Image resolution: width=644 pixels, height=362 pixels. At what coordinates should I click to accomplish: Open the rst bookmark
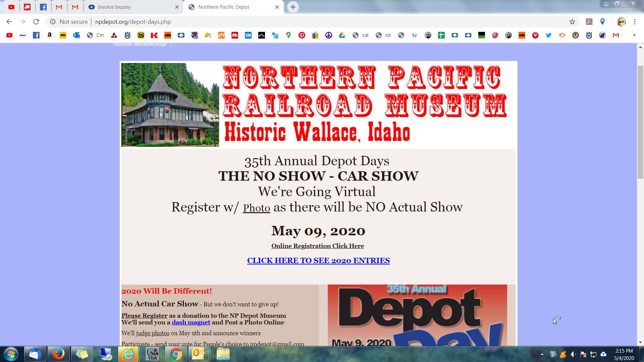click(383, 35)
